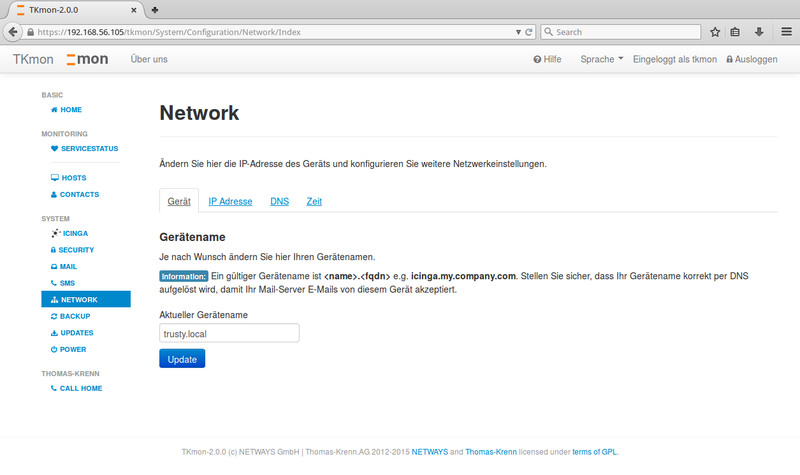Click Ausloggen to log out
800x475 pixels.
click(x=752, y=59)
